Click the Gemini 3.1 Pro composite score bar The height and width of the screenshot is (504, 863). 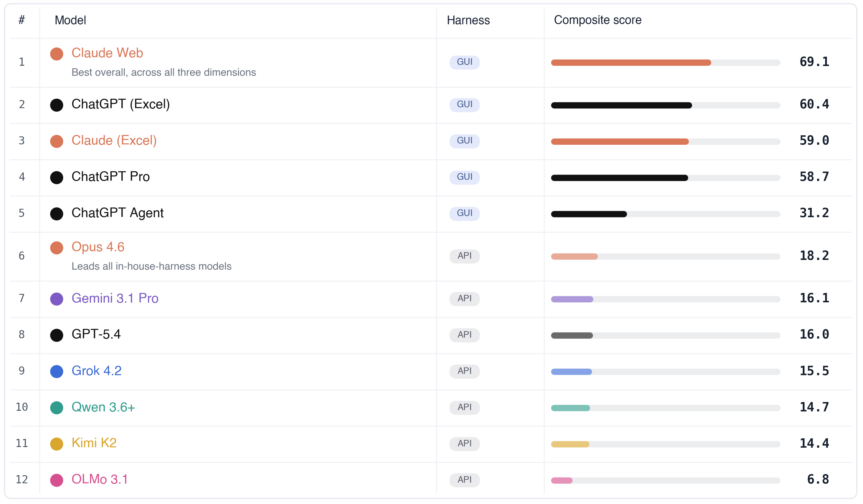pos(665,300)
